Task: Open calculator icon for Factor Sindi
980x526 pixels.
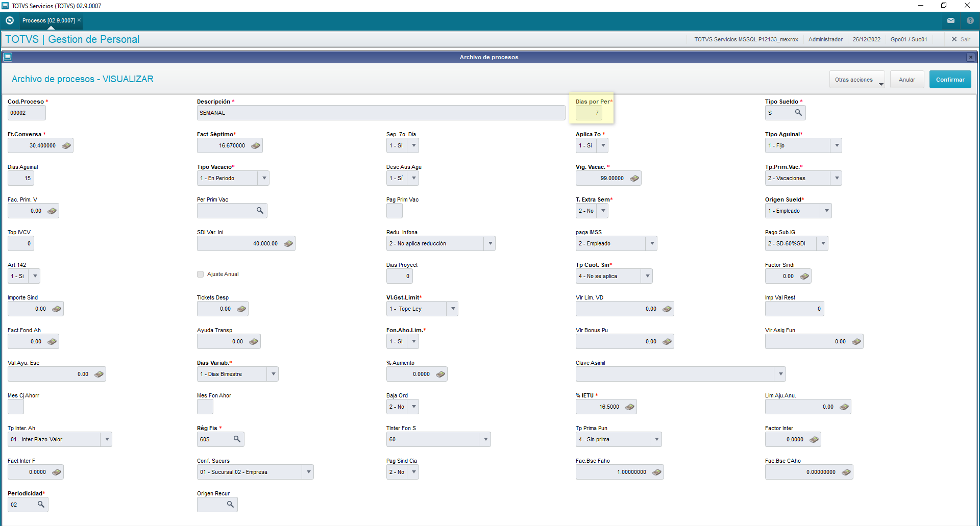Action: point(804,277)
